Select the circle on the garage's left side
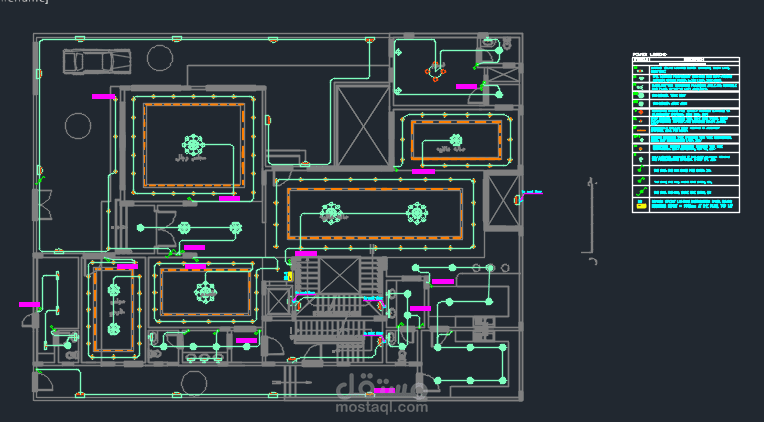Screen dimensions: 764x423 click(x=78, y=126)
